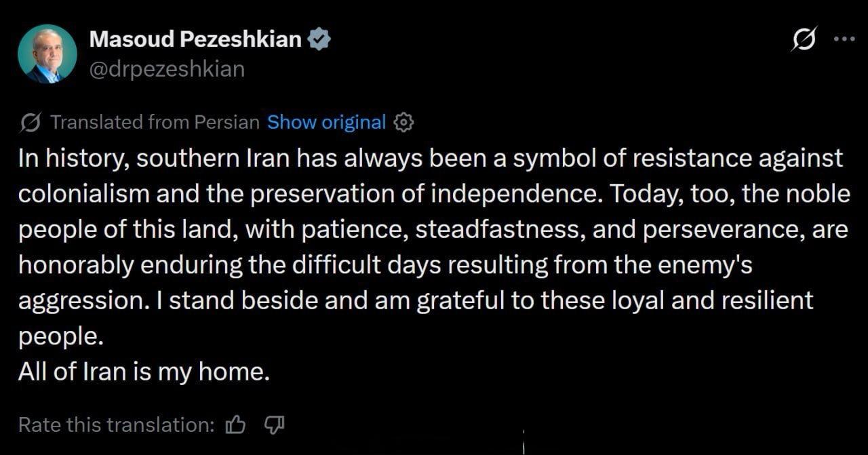The height and width of the screenshot is (455, 868).
Task: Click the word 'colonialism' in the post
Action: [x=83, y=194]
